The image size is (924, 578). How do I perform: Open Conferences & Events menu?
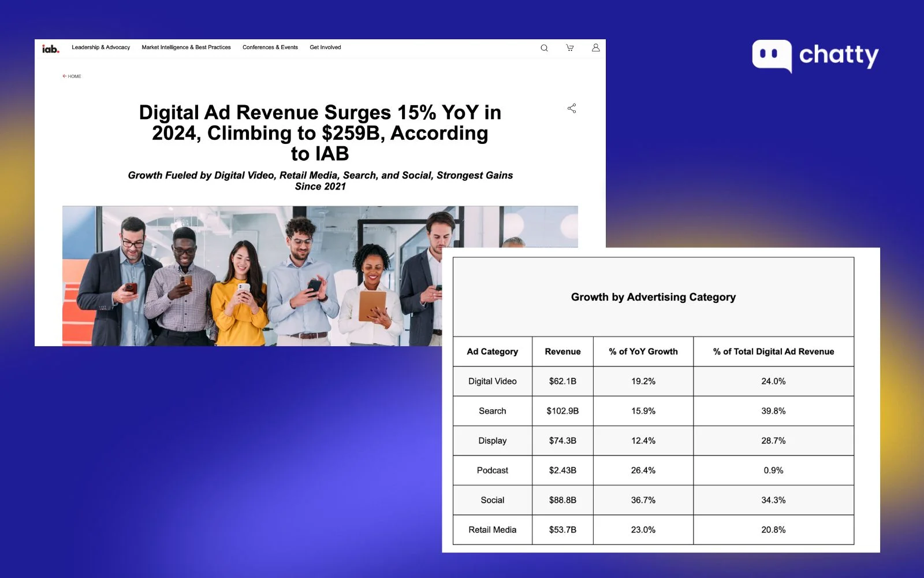[x=270, y=47]
